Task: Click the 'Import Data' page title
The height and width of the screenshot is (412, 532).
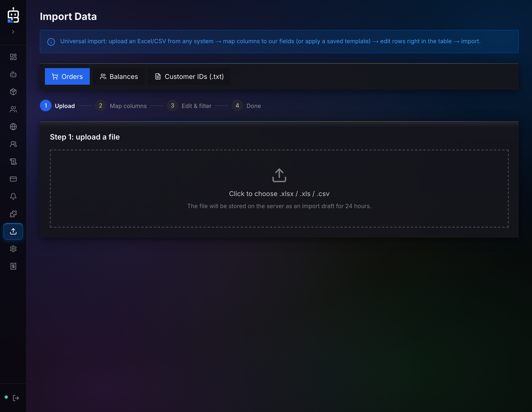Action: point(68,17)
